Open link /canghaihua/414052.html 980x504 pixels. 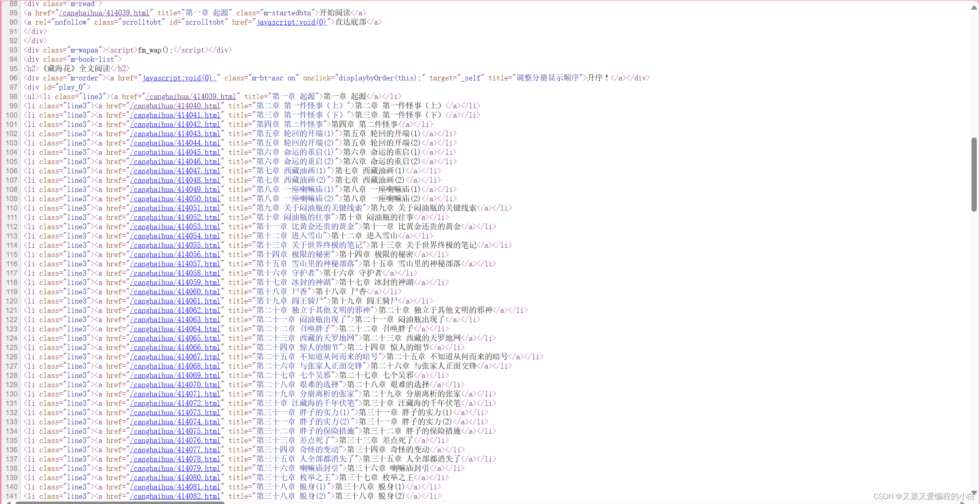click(x=175, y=217)
